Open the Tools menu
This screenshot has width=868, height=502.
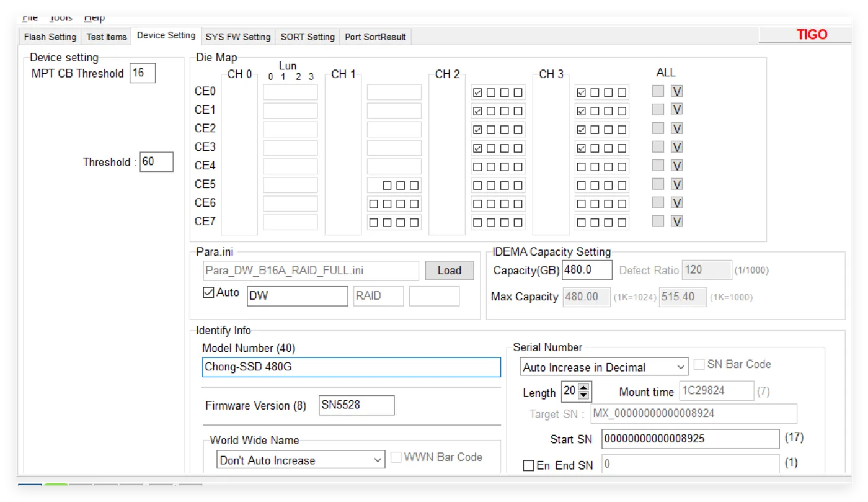61,19
